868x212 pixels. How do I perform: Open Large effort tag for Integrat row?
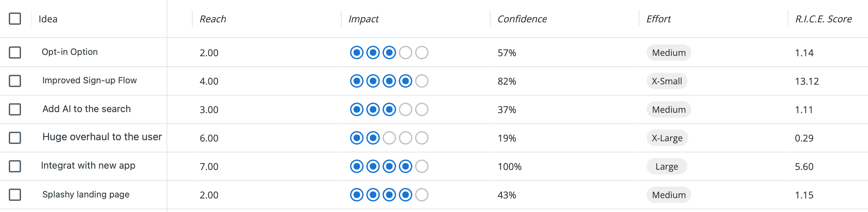[x=667, y=166]
